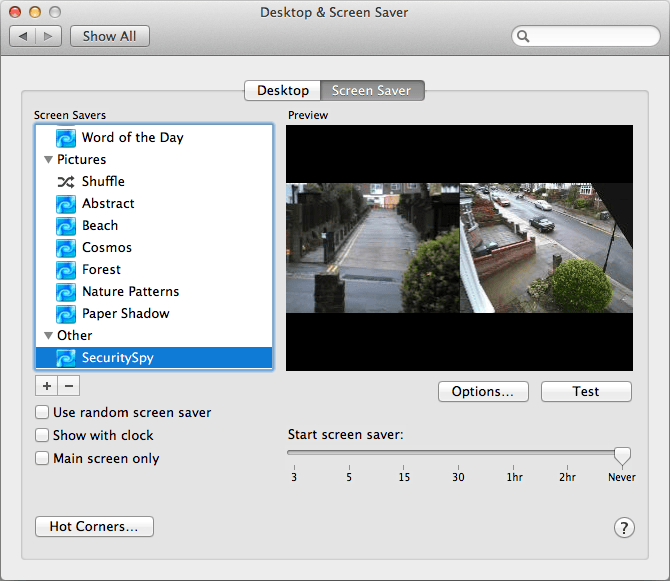The width and height of the screenshot is (670, 581).
Task: Select the Screen Saver tab
Action: 372,91
